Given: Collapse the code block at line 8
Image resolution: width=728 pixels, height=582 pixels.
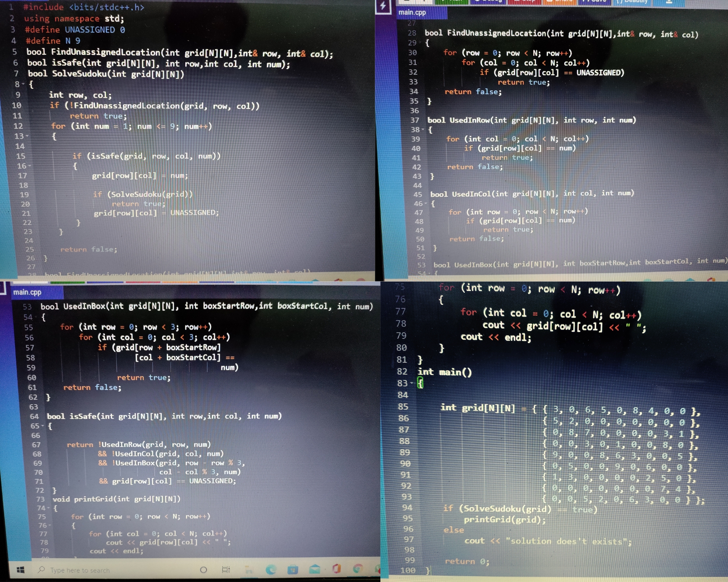Looking at the screenshot, I should [x=23, y=85].
